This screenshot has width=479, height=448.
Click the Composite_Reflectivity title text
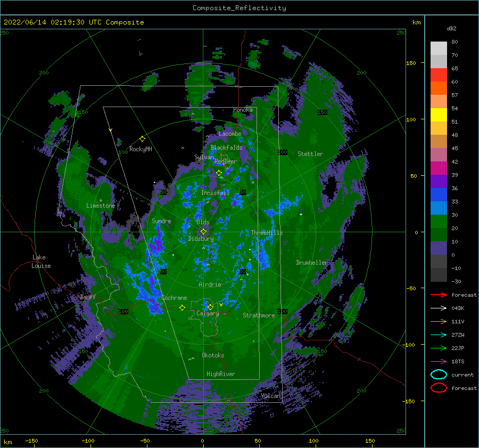239,8
